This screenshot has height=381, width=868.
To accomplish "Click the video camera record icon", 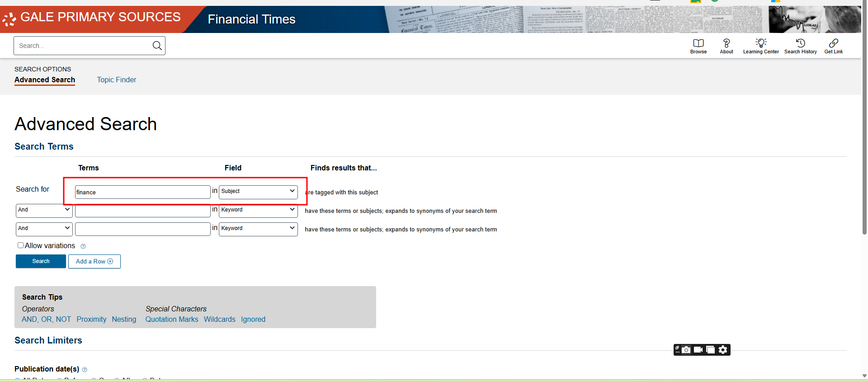I will click(x=698, y=350).
